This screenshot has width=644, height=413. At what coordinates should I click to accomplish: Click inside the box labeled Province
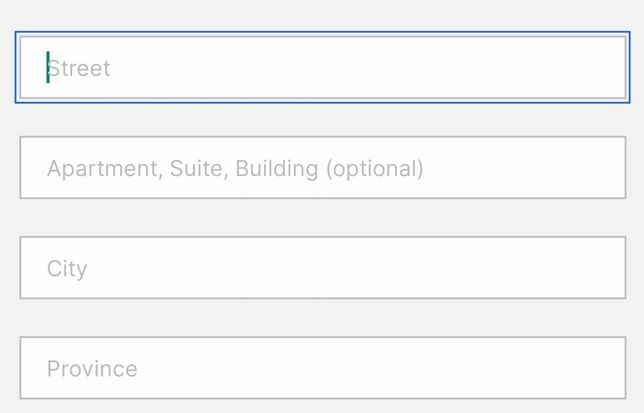click(322, 368)
